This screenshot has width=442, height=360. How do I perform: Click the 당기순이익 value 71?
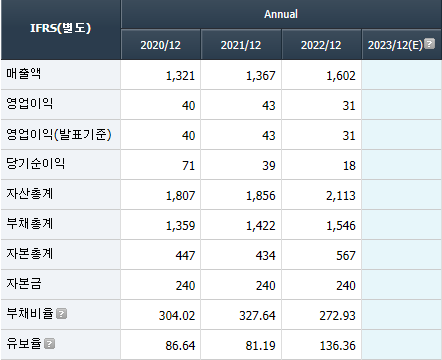click(x=188, y=166)
